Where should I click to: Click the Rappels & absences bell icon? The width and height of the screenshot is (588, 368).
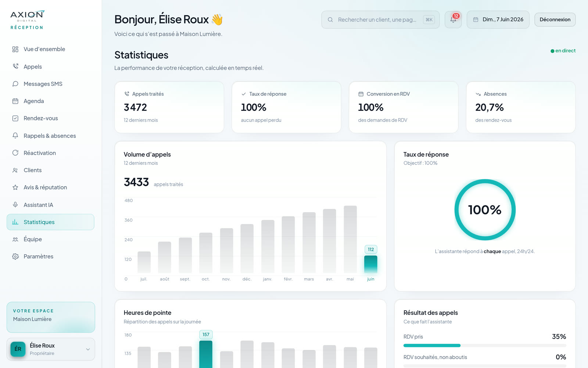[15, 136]
